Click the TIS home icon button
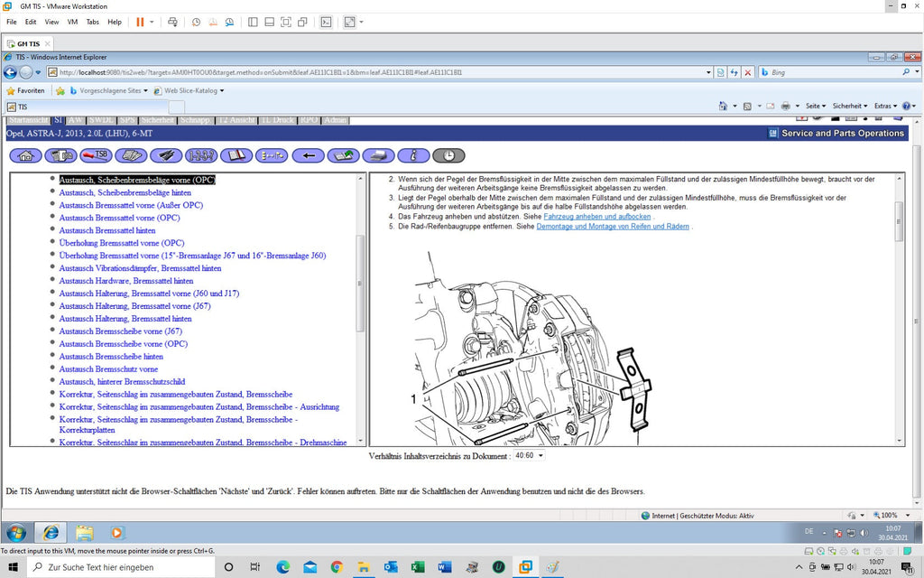Image resolution: width=924 pixels, height=578 pixels. pyautogui.click(x=25, y=155)
